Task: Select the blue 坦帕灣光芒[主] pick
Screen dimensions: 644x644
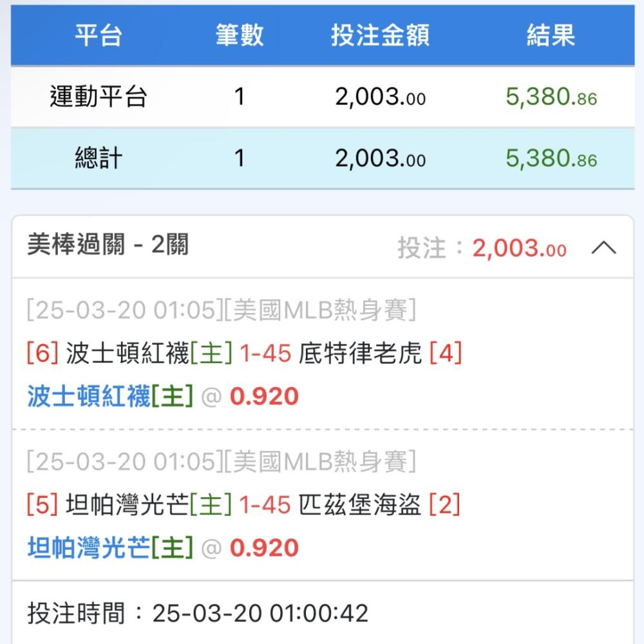Action: pos(110,548)
